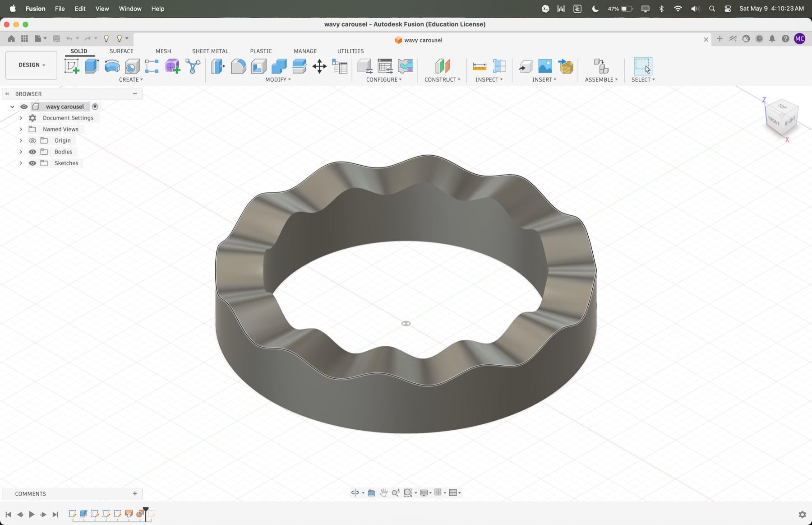Image resolution: width=812 pixels, height=525 pixels.
Task: Open a new design tab
Action: (x=720, y=39)
